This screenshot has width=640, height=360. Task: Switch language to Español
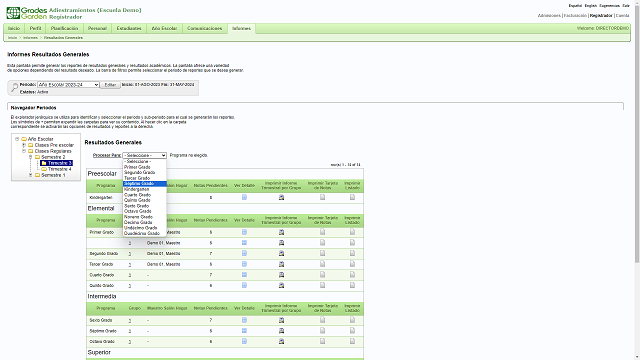575,6
